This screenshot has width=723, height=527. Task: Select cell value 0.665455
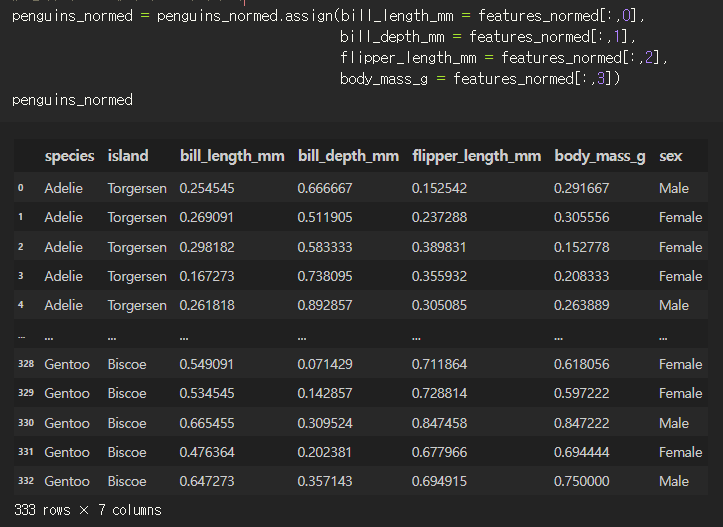tap(207, 423)
